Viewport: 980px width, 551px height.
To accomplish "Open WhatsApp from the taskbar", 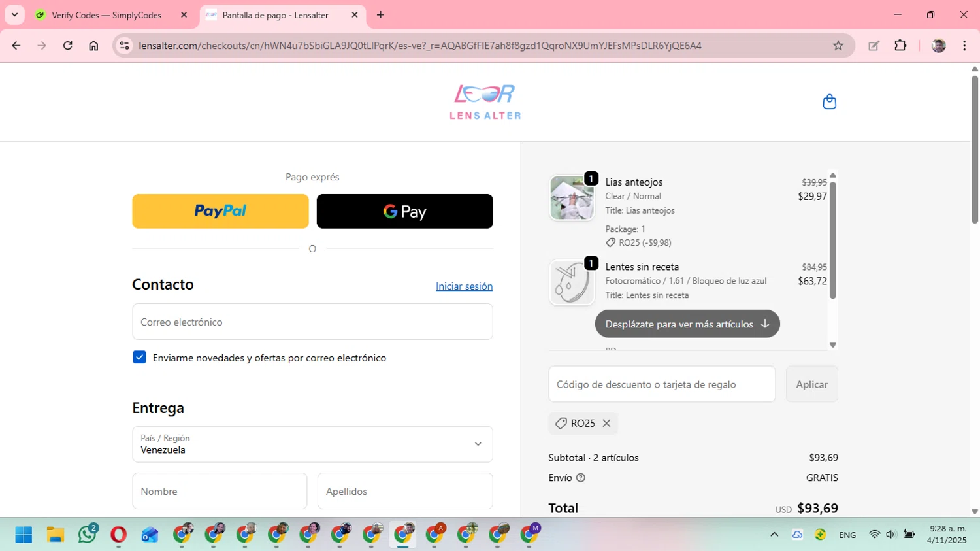I will click(87, 535).
